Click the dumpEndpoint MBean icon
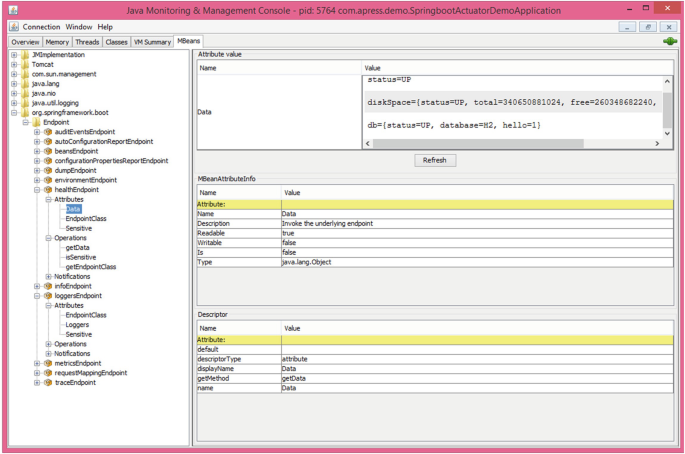This screenshot has height=454, width=685. tap(47, 170)
